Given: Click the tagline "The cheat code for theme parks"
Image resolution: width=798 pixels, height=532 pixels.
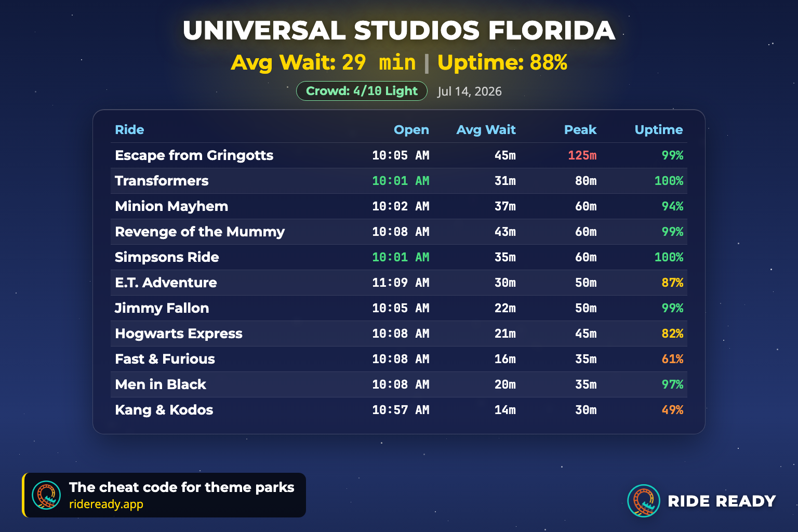Looking at the screenshot, I should pyautogui.click(x=182, y=487).
